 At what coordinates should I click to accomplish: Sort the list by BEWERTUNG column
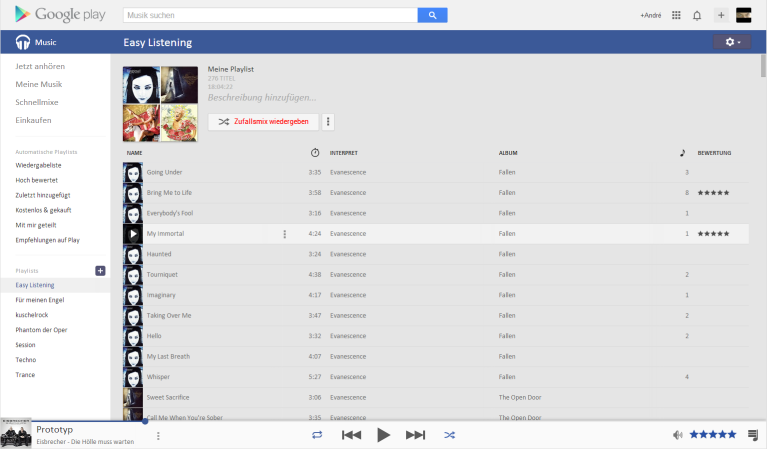click(x=714, y=153)
